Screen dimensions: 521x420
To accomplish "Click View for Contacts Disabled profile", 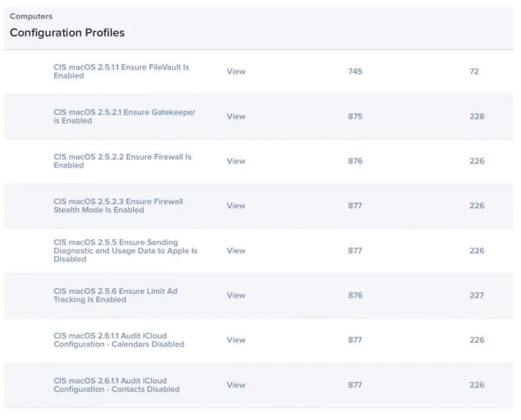I will point(236,385).
